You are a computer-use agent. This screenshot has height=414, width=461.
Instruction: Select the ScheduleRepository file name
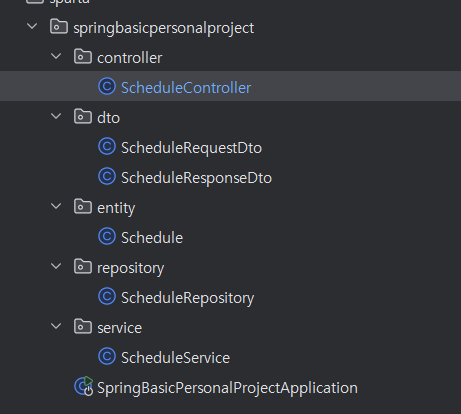coord(187,298)
